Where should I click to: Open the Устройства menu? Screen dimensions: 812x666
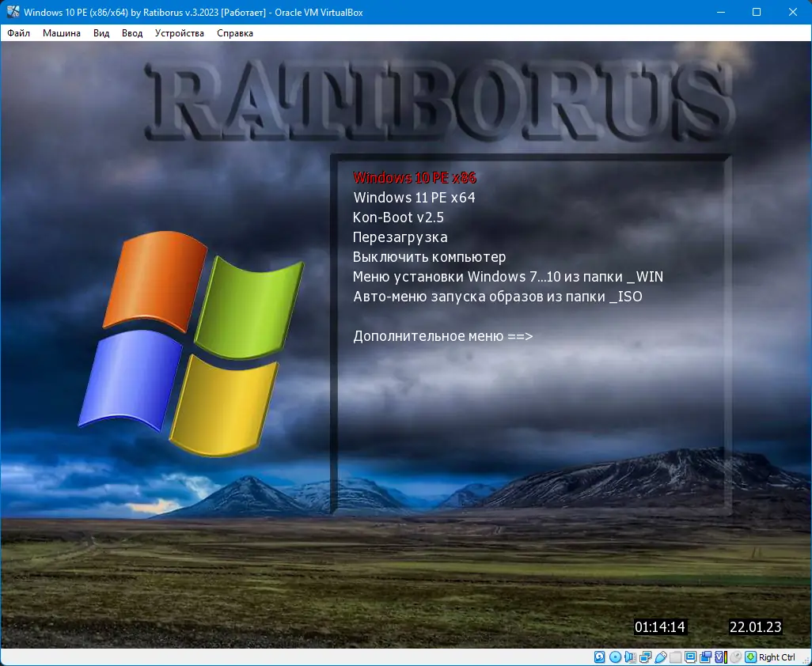(179, 33)
